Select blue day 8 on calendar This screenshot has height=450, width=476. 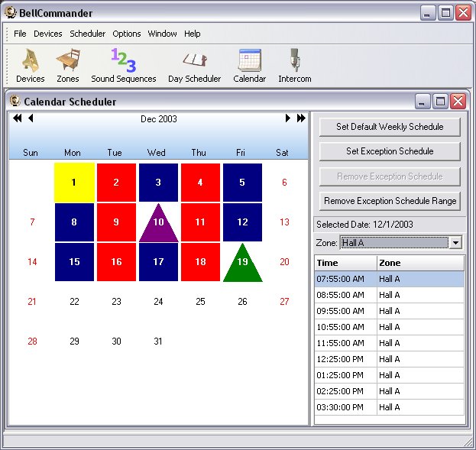74,222
